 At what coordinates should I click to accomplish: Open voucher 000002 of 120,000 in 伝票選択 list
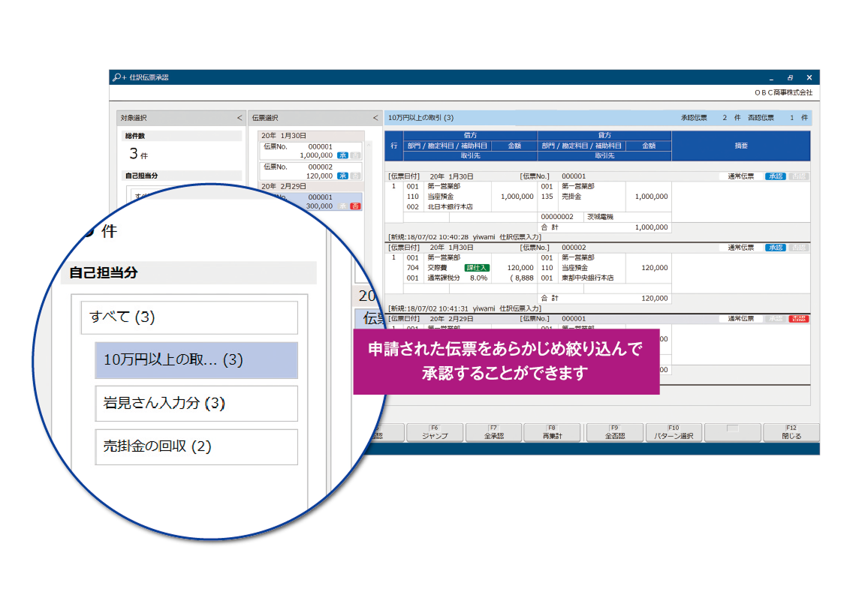pyautogui.click(x=311, y=172)
